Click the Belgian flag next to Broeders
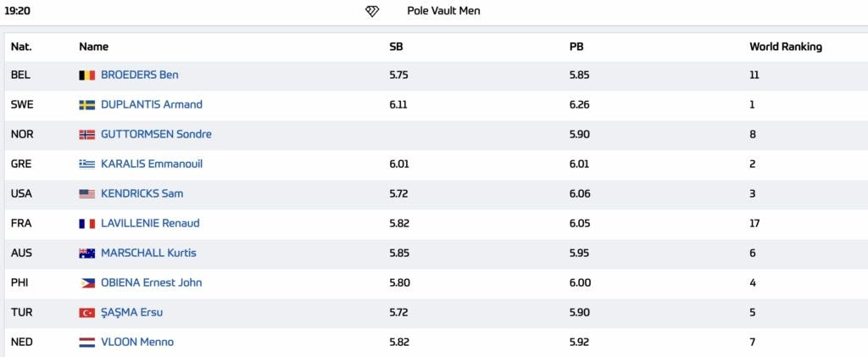The image size is (868, 357). 86,75
